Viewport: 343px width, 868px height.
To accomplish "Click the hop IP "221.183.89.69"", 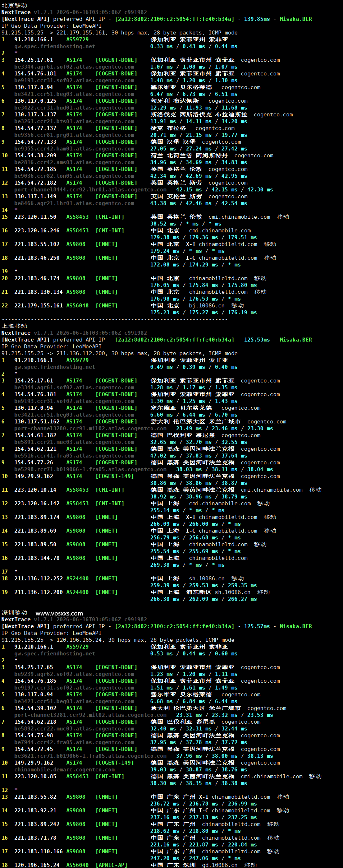I will tap(35, 531).
